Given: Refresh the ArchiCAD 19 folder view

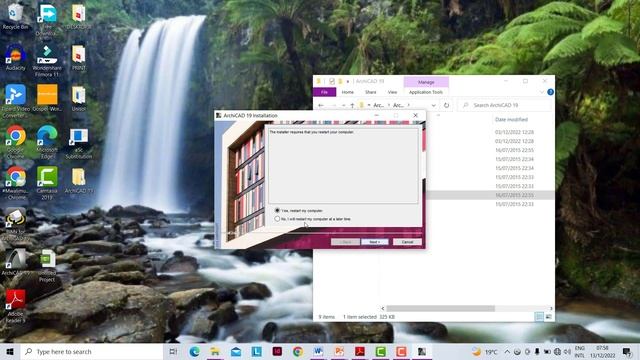Looking at the screenshot, I should coord(447,105).
